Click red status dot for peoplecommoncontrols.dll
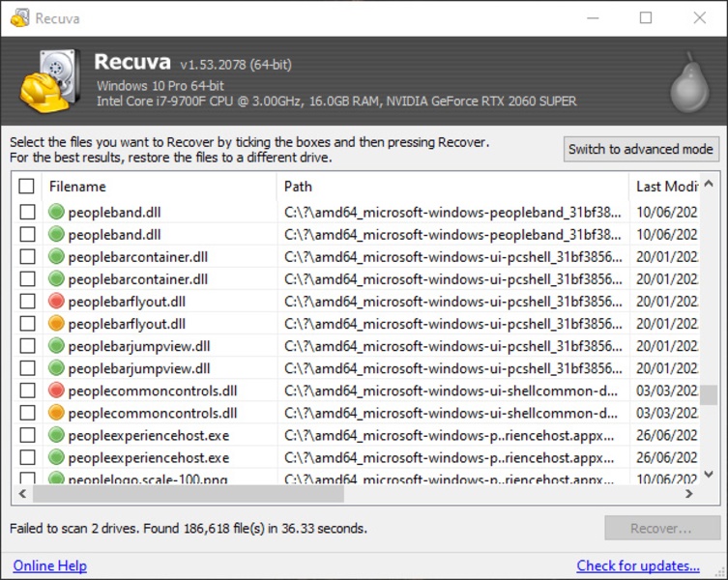 point(56,391)
